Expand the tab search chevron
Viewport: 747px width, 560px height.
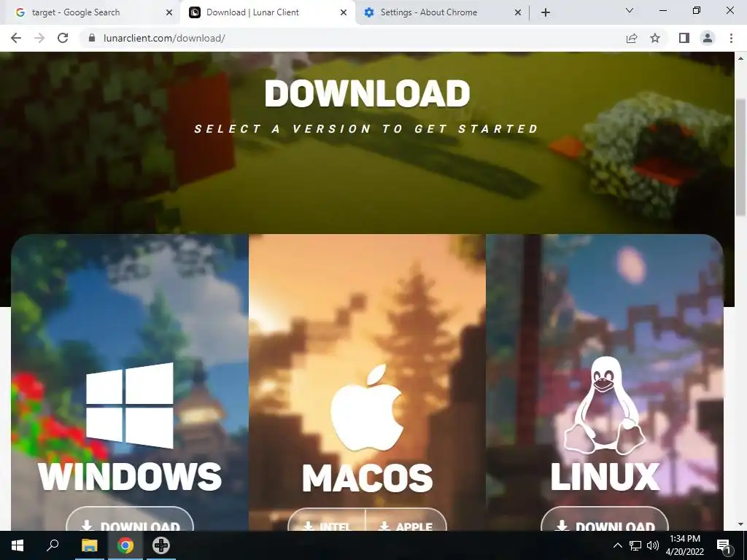point(630,10)
